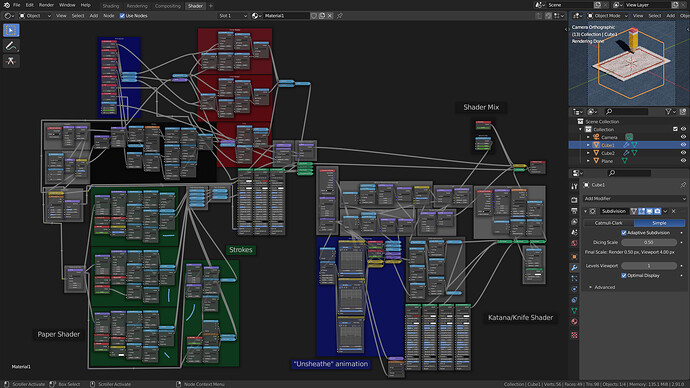Open the Slot 1 dropdown
690x388 pixels.
coord(233,16)
